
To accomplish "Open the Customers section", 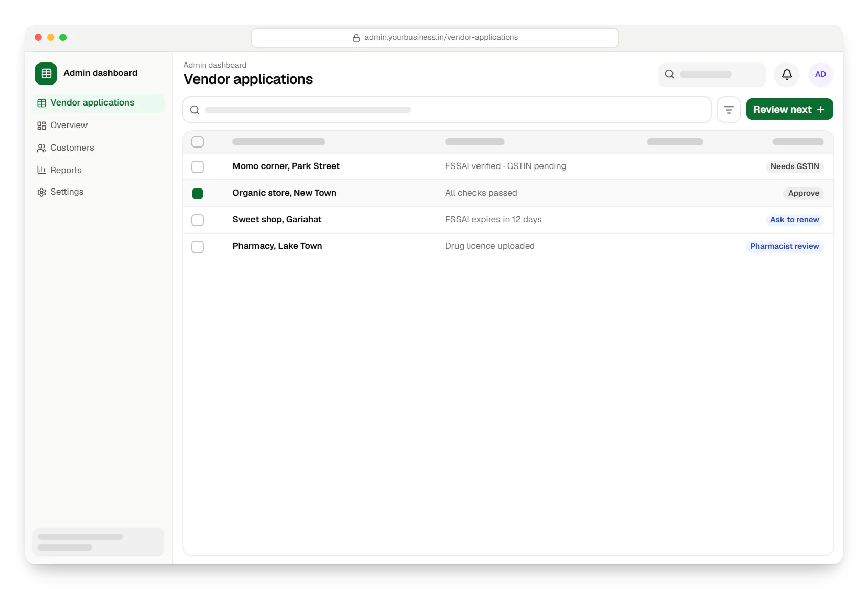I will click(x=98, y=148).
